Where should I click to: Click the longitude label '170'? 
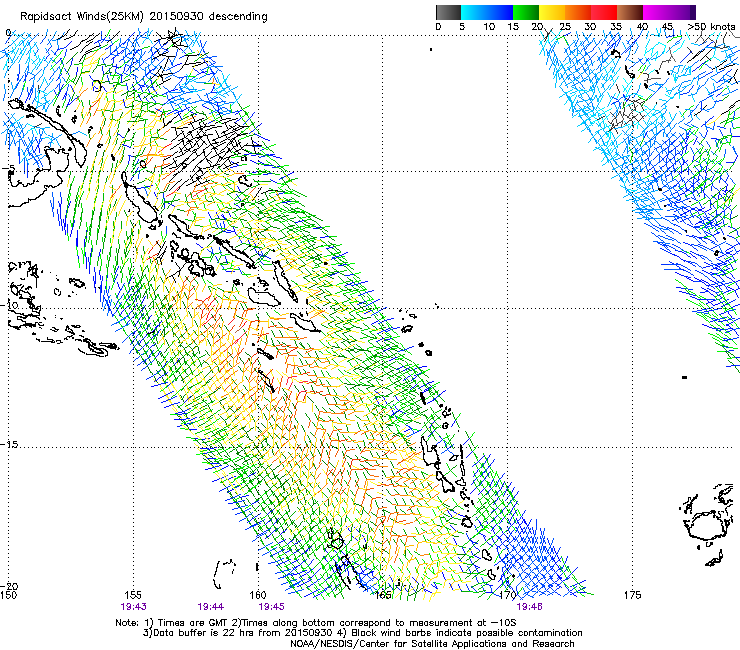click(508, 595)
